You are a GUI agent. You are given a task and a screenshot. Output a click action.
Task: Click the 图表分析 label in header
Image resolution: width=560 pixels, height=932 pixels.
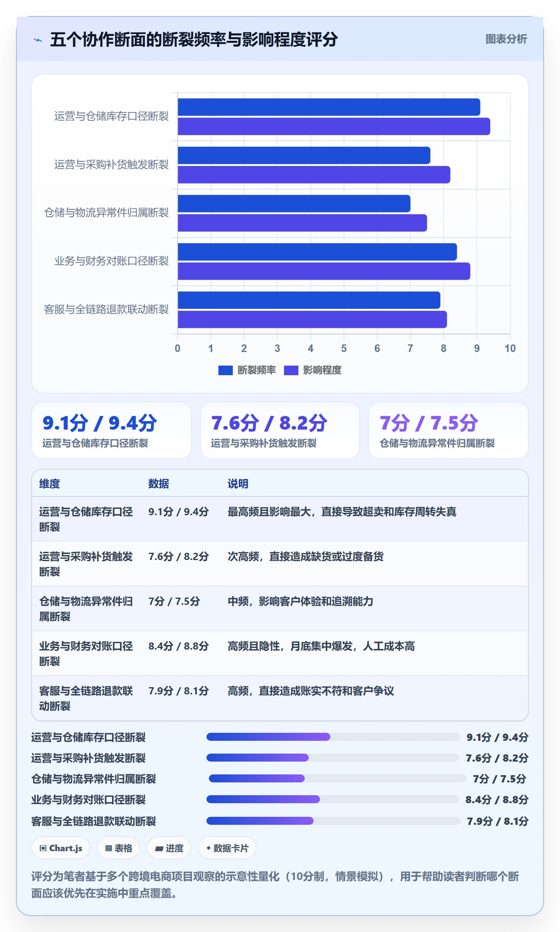click(506, 39)
